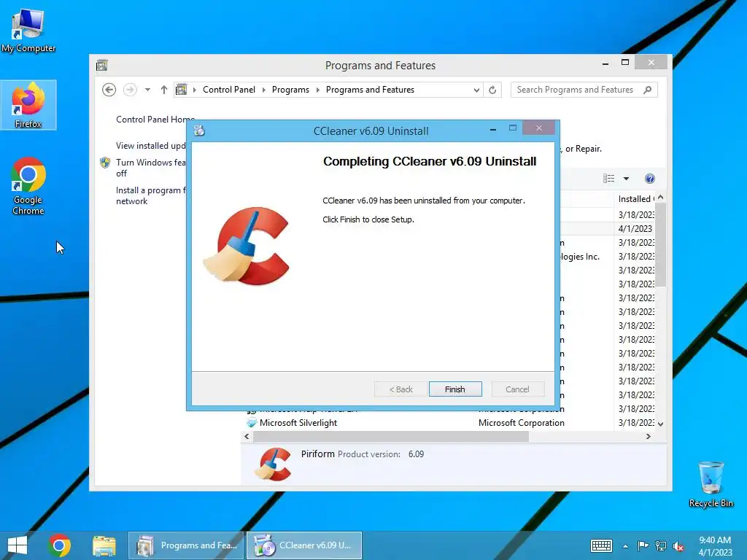747x560 pixels.
Task: Click CCleaner icon in details pane
Action: (x=274, y=464)
